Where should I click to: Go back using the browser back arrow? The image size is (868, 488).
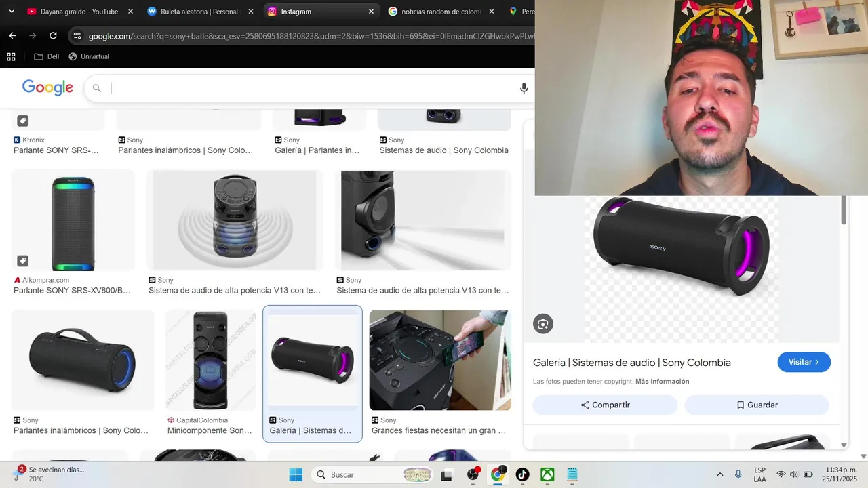coord(12,35)
